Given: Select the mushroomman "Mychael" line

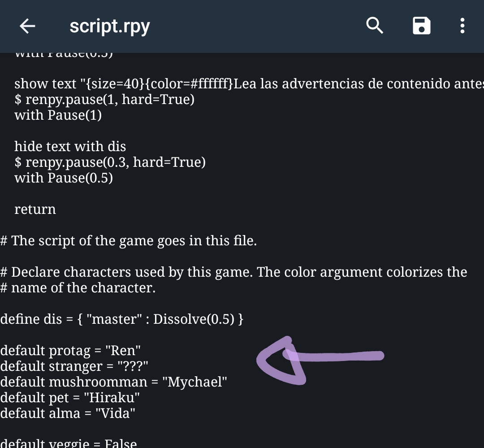Looking at the screenshot, I should click(114, 382).
